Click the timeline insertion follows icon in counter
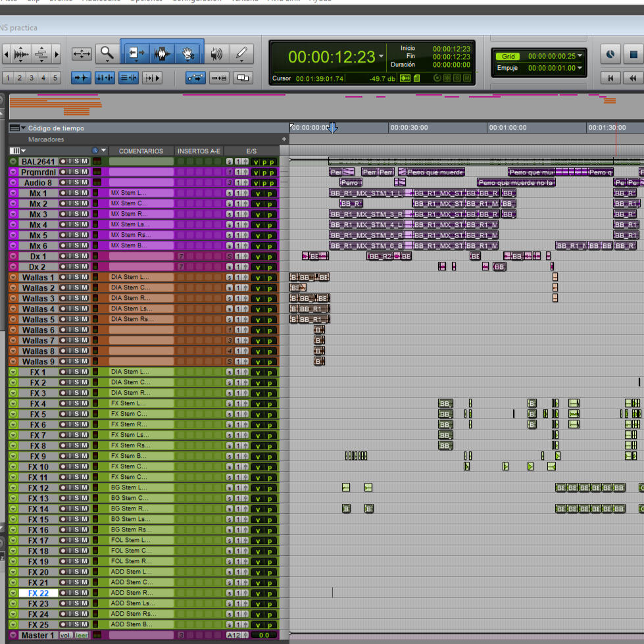The width and height of the screenshot is (644, 644). (x=405, y=78)
